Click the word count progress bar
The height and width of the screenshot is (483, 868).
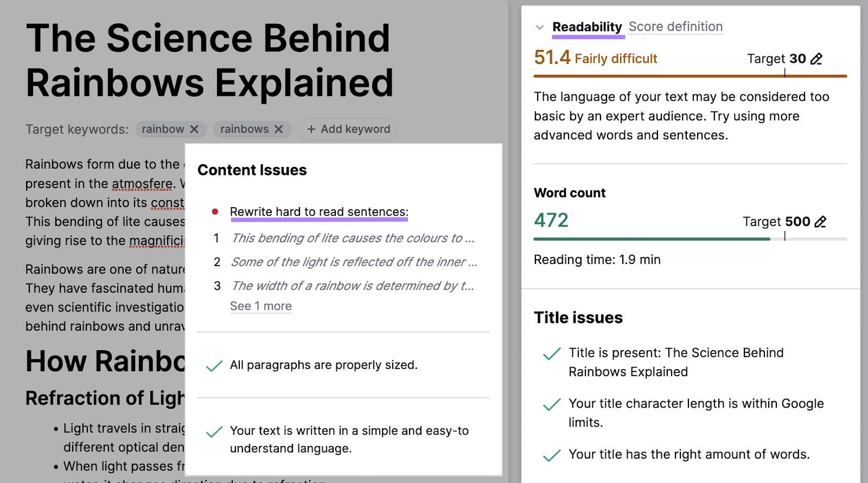pos(690,239)
